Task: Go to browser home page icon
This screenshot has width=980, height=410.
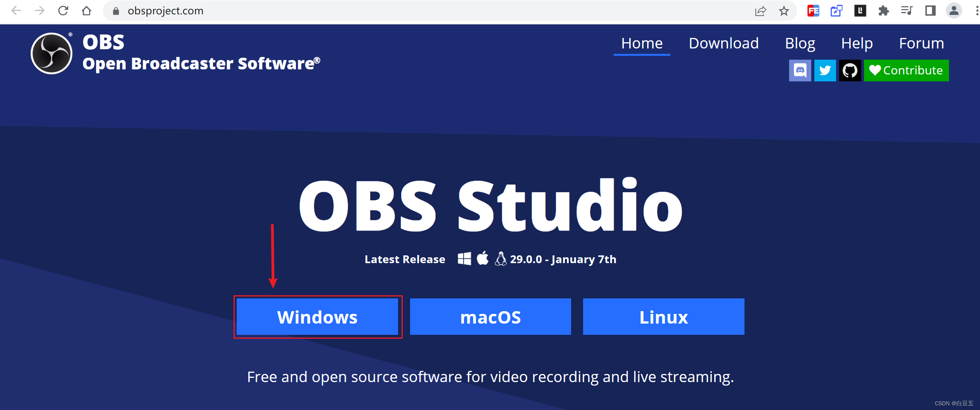Action: pyautogui.click(x=87, y=11)
